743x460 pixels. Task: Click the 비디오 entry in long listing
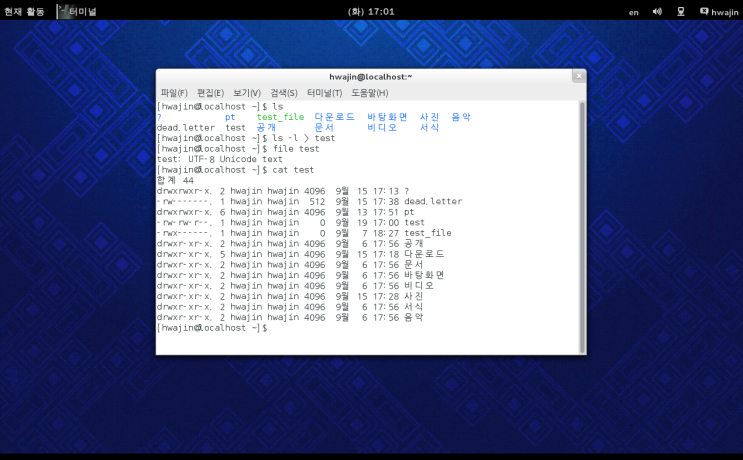pos(419,286)
